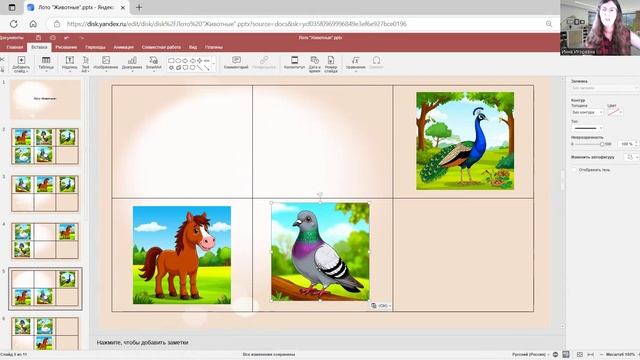Insert date and time (Дата и время)
Image resolution: width=640 pixels, height=360 pixels.
click(x=314, y=60)
